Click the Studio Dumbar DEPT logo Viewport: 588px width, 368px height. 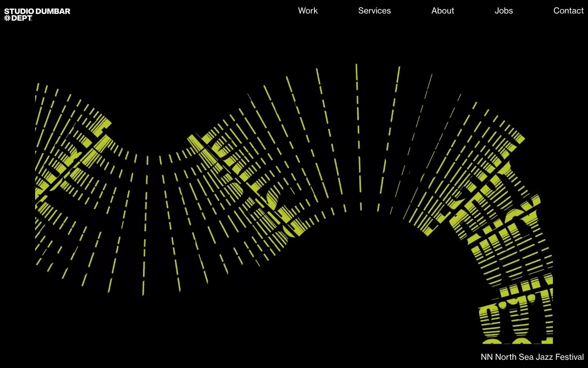pos(37,14)
